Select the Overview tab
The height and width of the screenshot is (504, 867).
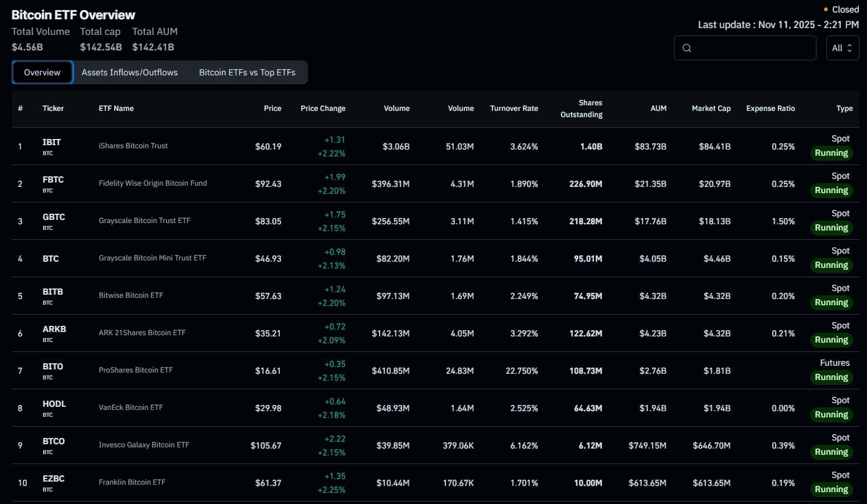[42, 72]
